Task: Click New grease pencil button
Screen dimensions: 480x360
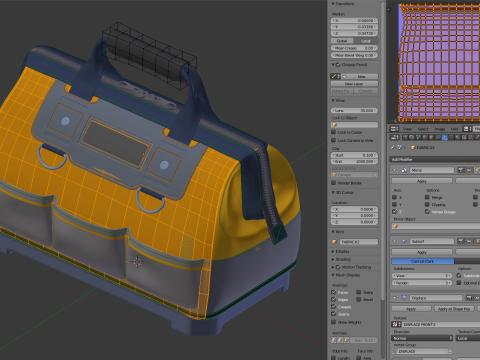Action: tap(360, 76)
